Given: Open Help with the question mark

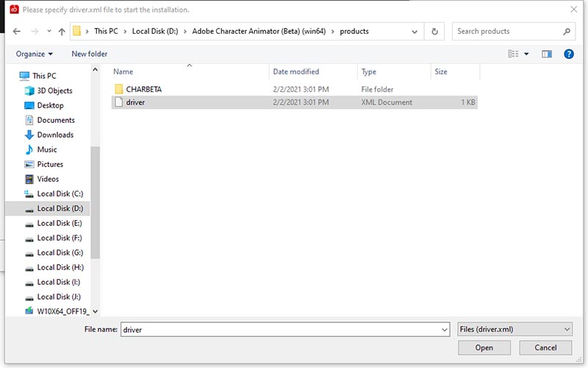Looking at the screenshot, I should [568, 54].
